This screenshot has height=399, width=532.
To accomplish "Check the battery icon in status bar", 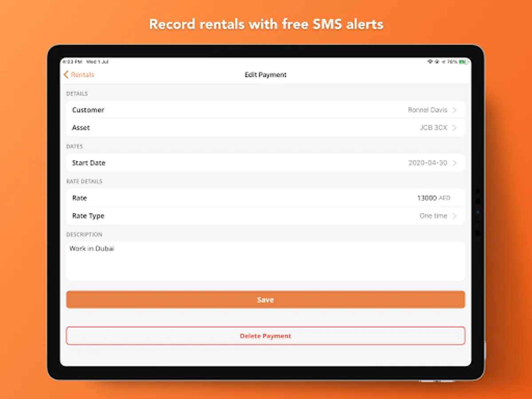I will click(463, 62).
